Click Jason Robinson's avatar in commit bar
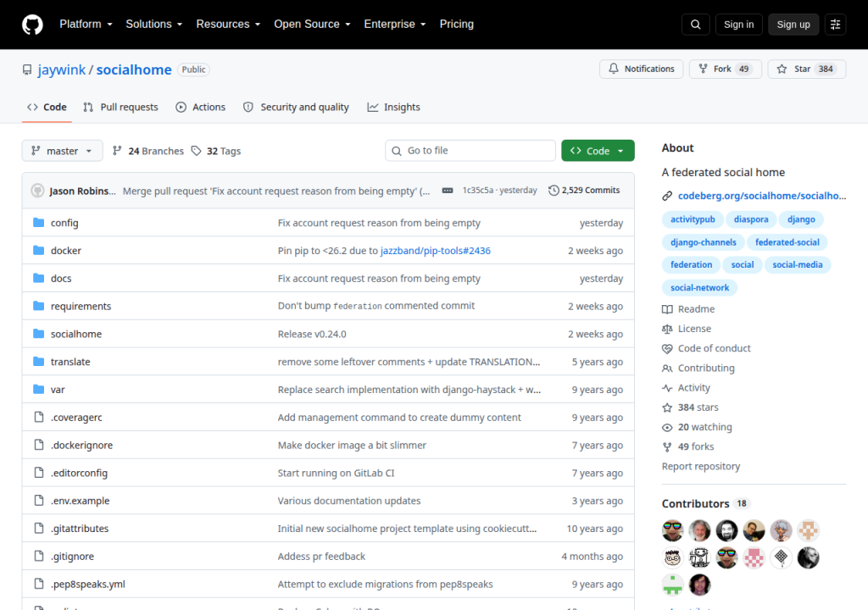The width and height of the screenshot is (868, 610). point(37,191)
